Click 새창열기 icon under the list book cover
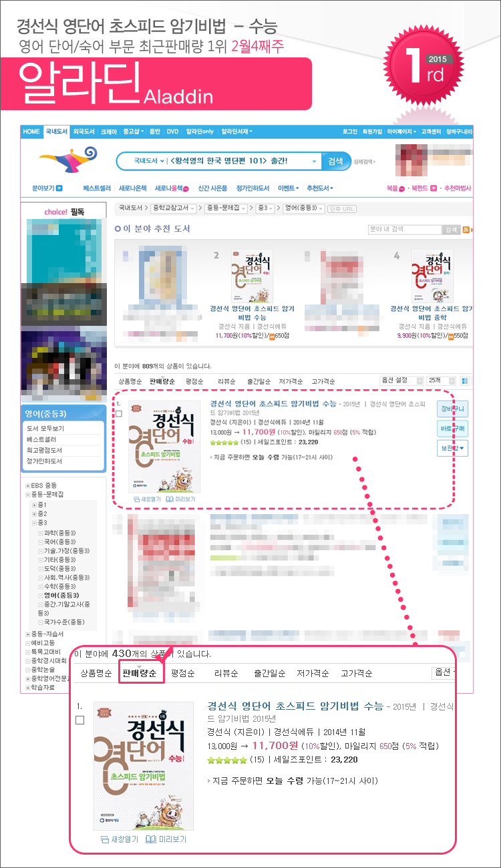Screen dimensions: 501x868 coord(138,499)
